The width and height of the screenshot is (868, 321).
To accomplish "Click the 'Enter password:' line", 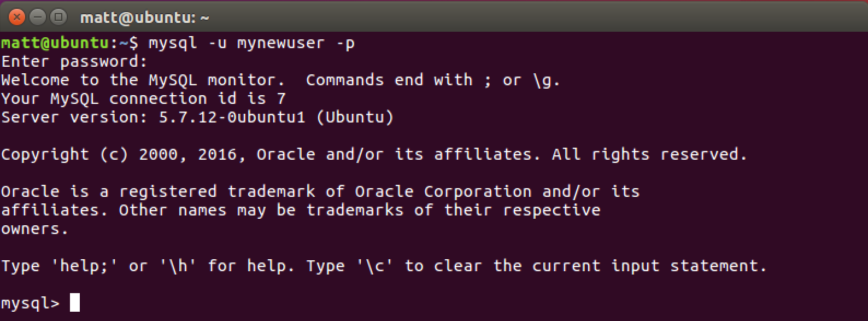I will click(x=74, y=62).
